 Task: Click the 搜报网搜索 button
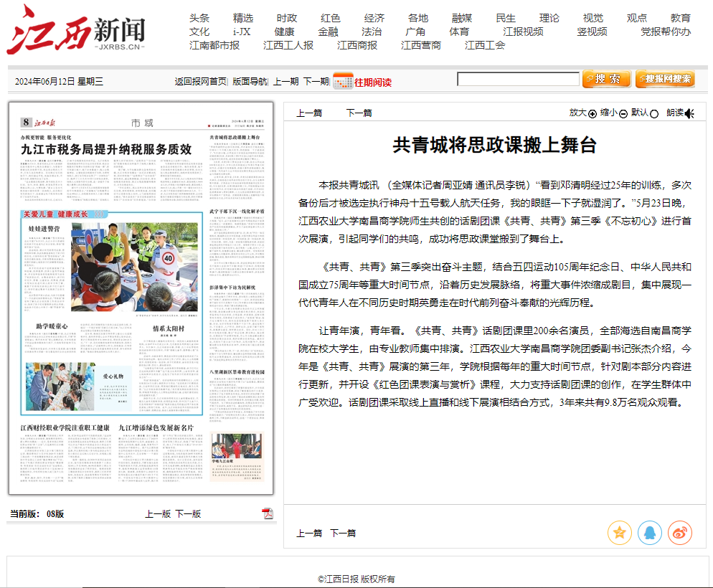point(664,79)
